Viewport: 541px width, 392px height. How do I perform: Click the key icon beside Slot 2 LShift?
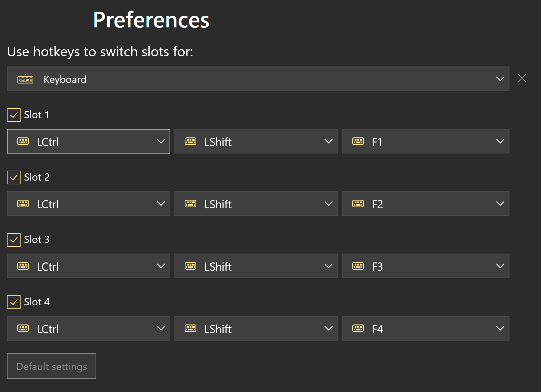[x=190, y=204]
